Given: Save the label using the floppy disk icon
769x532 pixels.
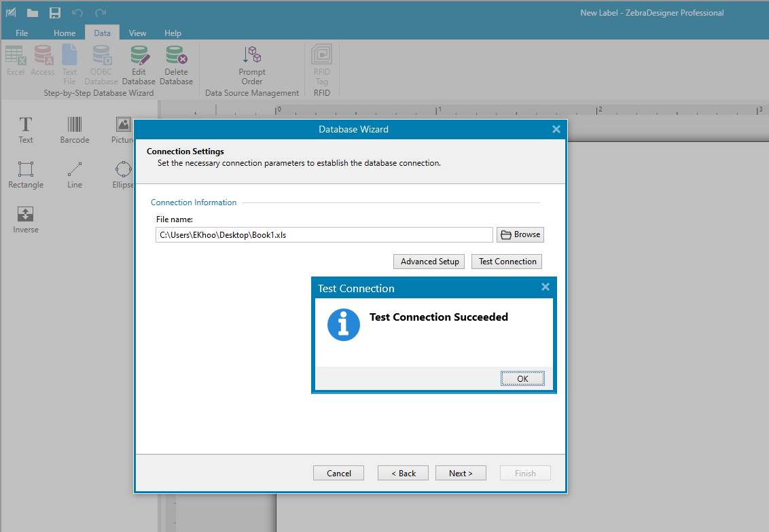Looking at the screenshot, I should 55,13.
